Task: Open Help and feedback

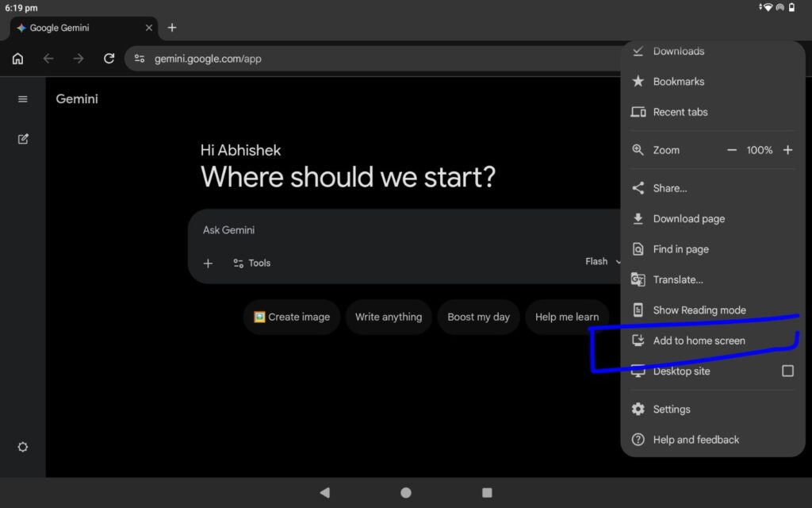Action: (x=713, y=440)
